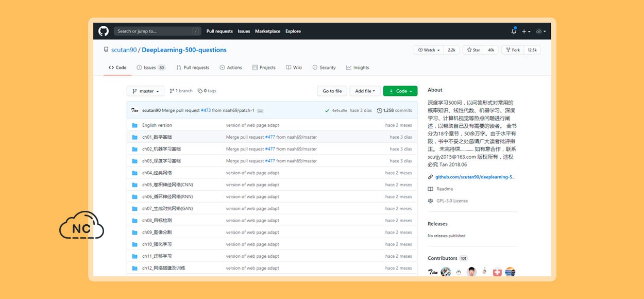Viewport: 644px width, 299px height.
Task: Switch to the Projects tab
Action: (264, 68)
